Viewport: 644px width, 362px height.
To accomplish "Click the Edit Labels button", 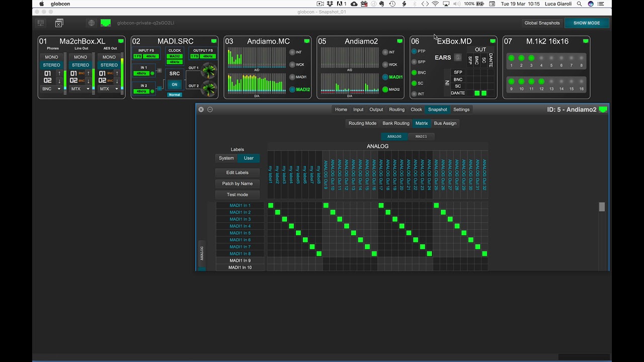I will (x=237, y=172).
